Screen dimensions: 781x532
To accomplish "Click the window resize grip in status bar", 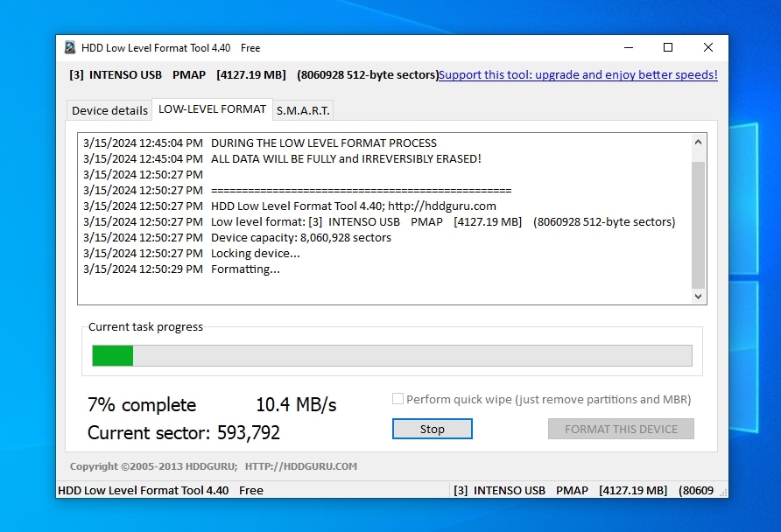I will [722, 492].
